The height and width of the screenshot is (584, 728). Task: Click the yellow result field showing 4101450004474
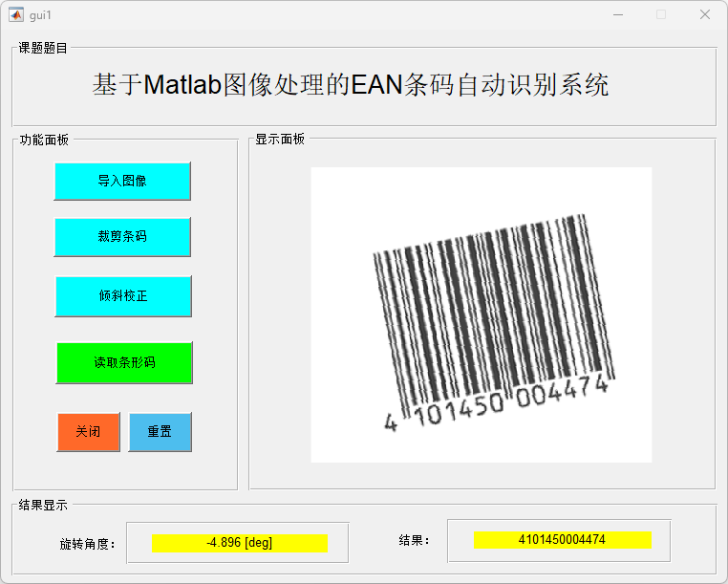coord(562,540)
